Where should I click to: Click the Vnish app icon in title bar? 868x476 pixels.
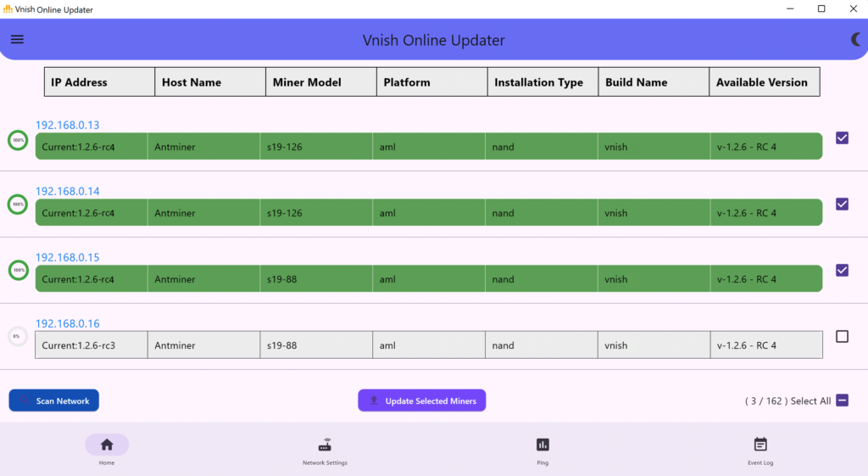[x=8, y=8]
